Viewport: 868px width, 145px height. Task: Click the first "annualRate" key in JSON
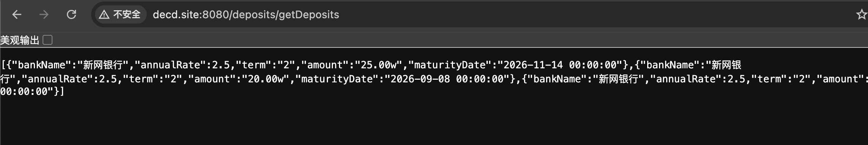[171, 65]
